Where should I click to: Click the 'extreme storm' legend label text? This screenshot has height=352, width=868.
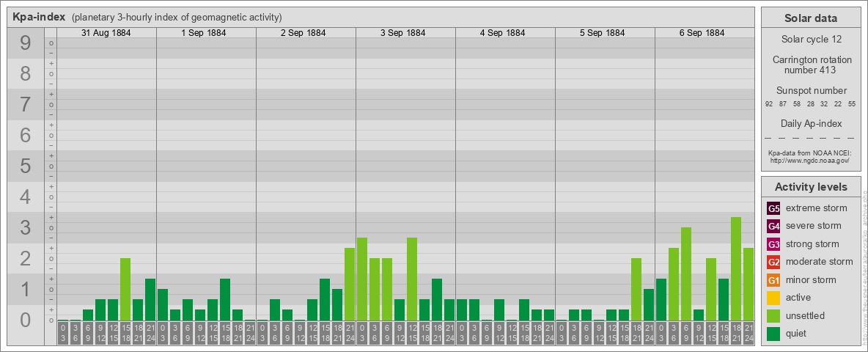(x=817, y=208)
